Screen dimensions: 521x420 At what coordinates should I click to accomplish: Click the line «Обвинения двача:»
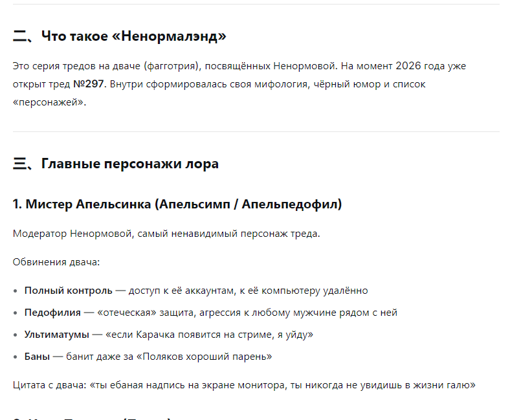click(56, 262)
